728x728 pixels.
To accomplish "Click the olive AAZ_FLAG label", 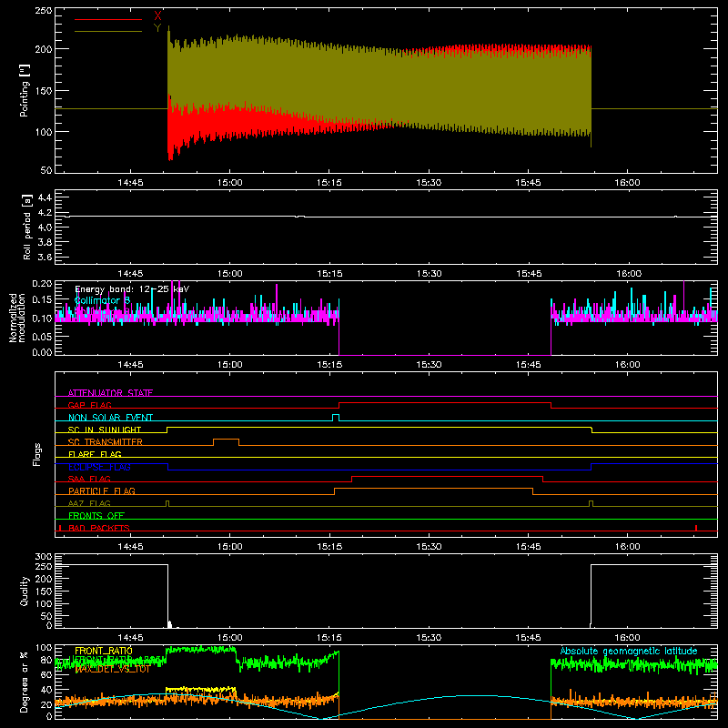I will pyautogui.click(x=89, y=503).
